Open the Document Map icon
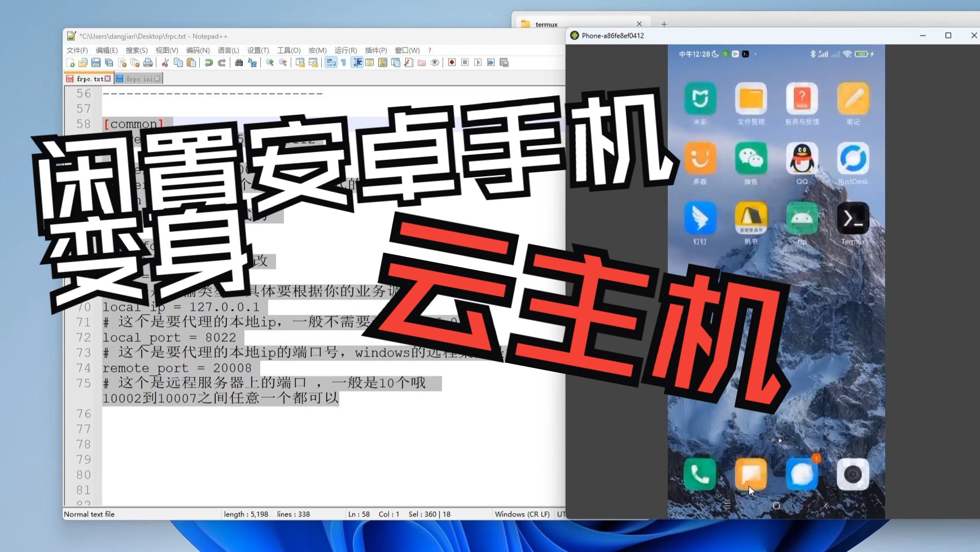Viewport: 980px width, 552px height. 382,63
